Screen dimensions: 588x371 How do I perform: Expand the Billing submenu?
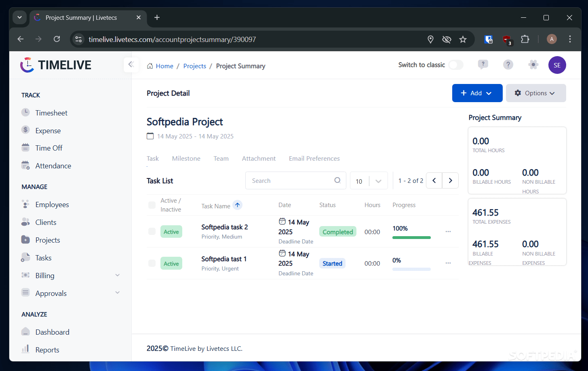[118, 275]
